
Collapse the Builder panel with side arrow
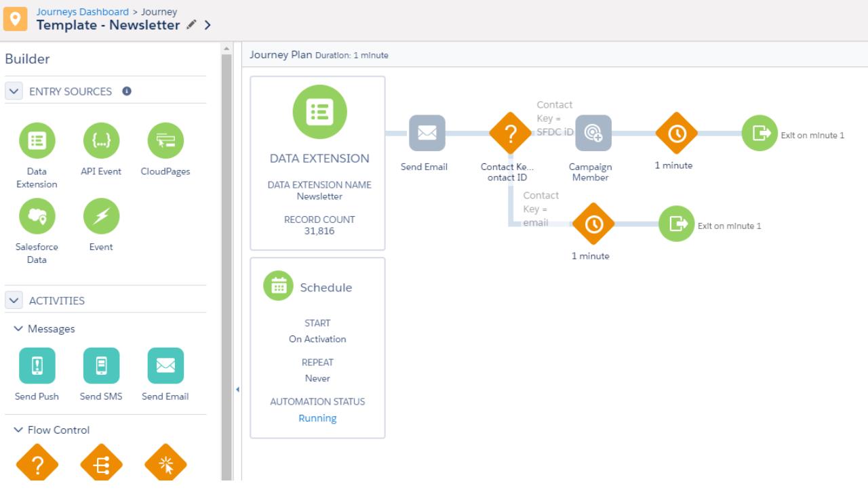(x=237, y=389)
